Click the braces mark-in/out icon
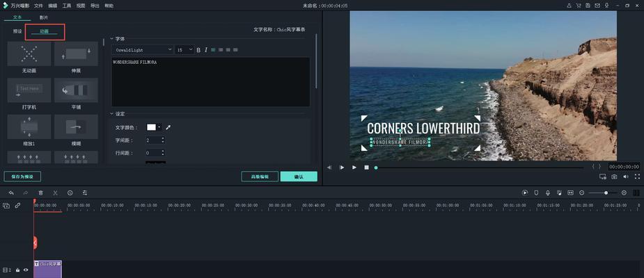 coord(597,167)
